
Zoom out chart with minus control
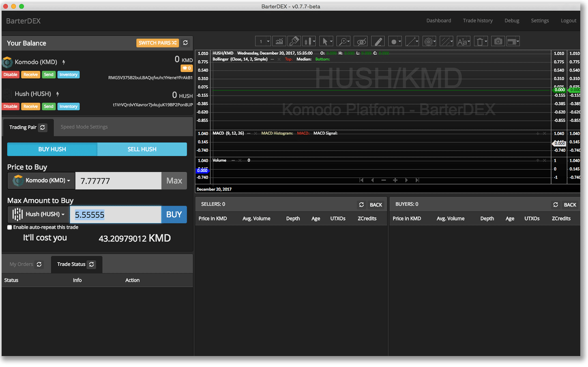[x=384, y=180]
